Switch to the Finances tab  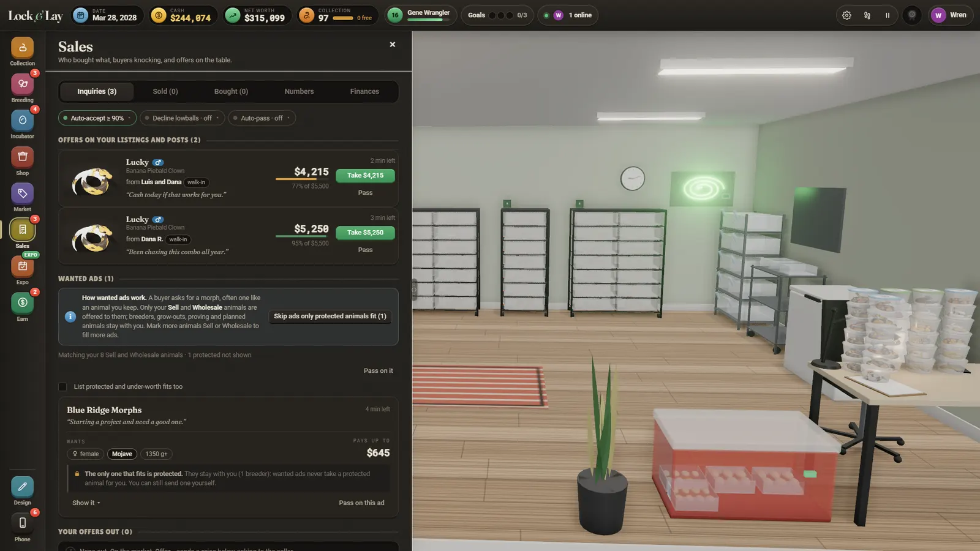pyautogui.click(x=364, y=92)
